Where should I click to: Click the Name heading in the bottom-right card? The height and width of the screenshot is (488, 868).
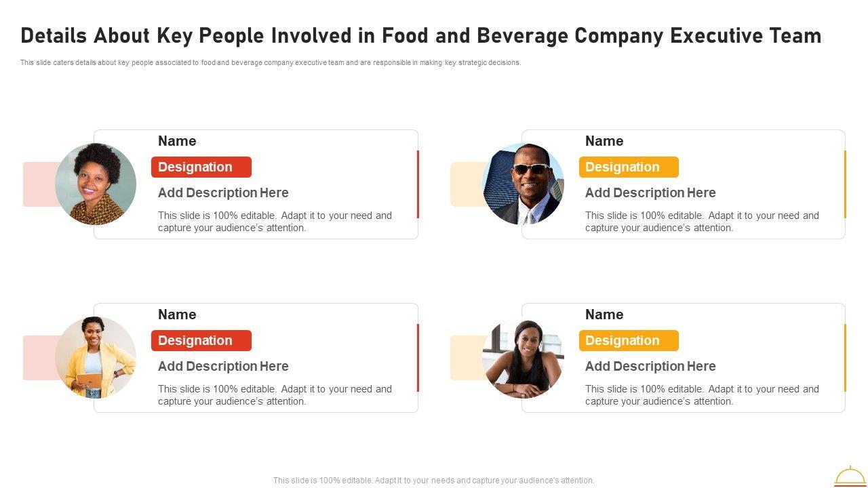[604, 314]
